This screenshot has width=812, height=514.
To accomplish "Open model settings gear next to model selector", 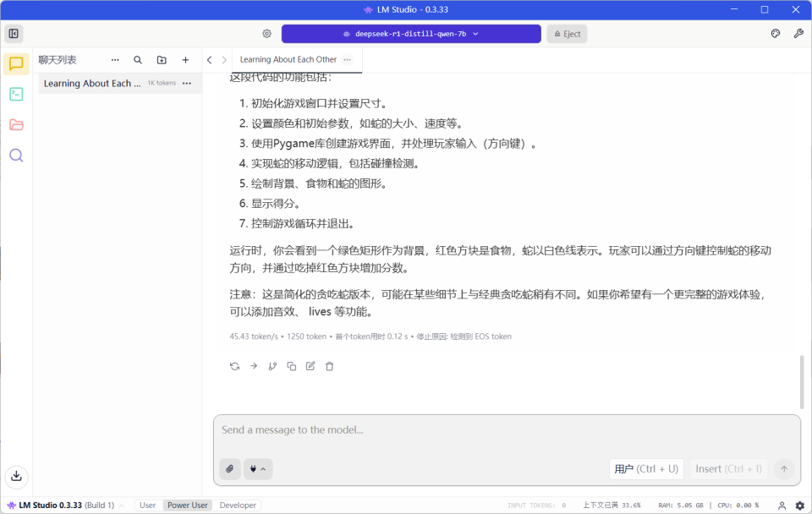I will pos(266,34).
